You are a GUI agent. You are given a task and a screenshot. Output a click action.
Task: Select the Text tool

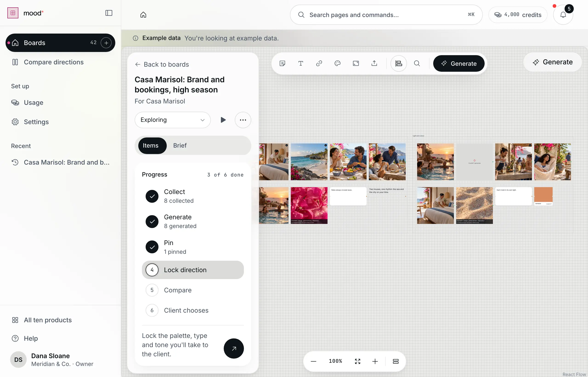[x=301, y=63]
